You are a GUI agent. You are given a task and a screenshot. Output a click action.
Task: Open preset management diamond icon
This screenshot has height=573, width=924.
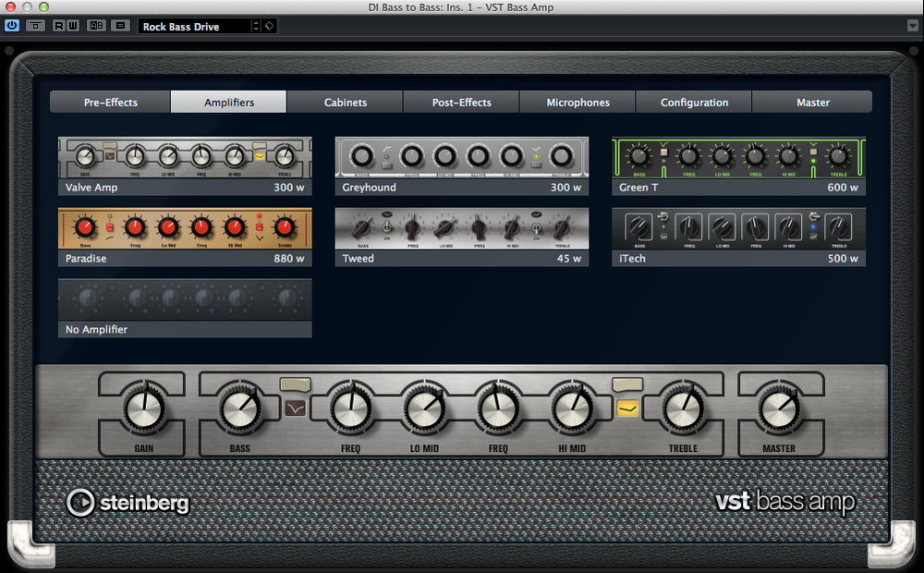click(269, 27)
